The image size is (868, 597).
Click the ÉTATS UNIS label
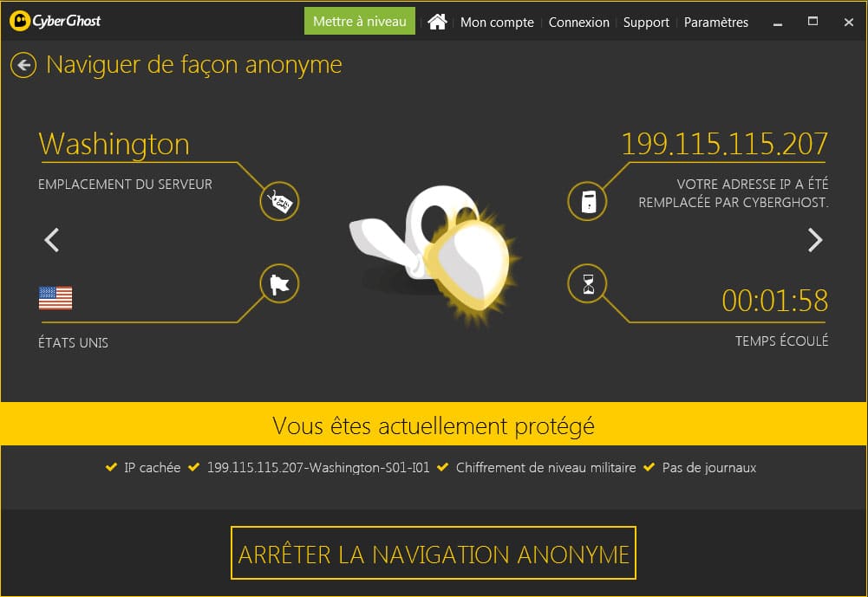(x=73, y=342)
